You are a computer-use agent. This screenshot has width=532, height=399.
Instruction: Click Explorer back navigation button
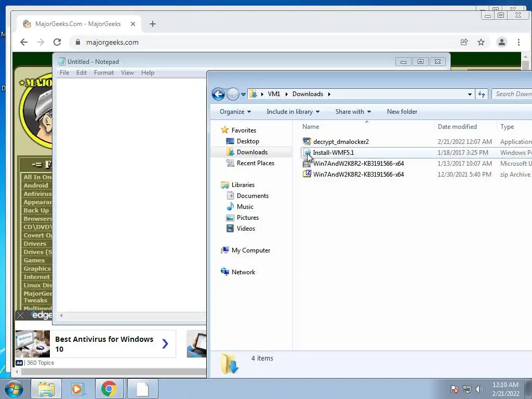[218, 94]
